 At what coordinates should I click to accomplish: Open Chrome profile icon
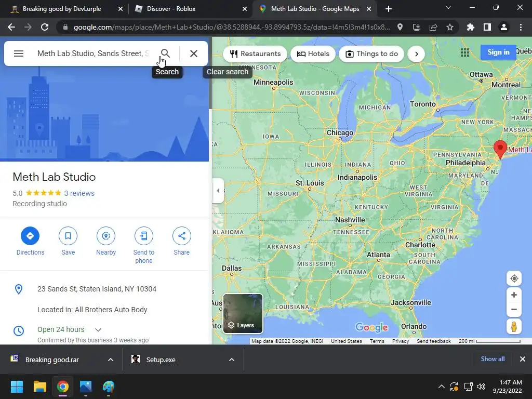tap(504, 27)
